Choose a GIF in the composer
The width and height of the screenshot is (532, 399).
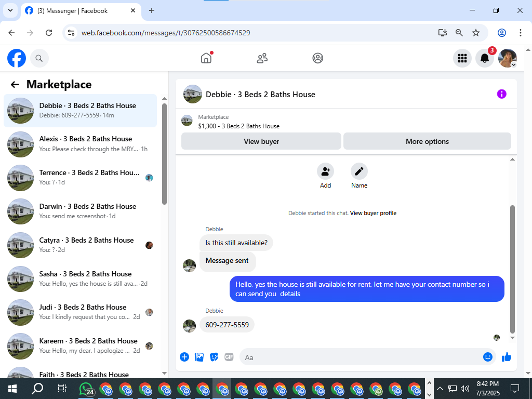(x=229, y=357)
